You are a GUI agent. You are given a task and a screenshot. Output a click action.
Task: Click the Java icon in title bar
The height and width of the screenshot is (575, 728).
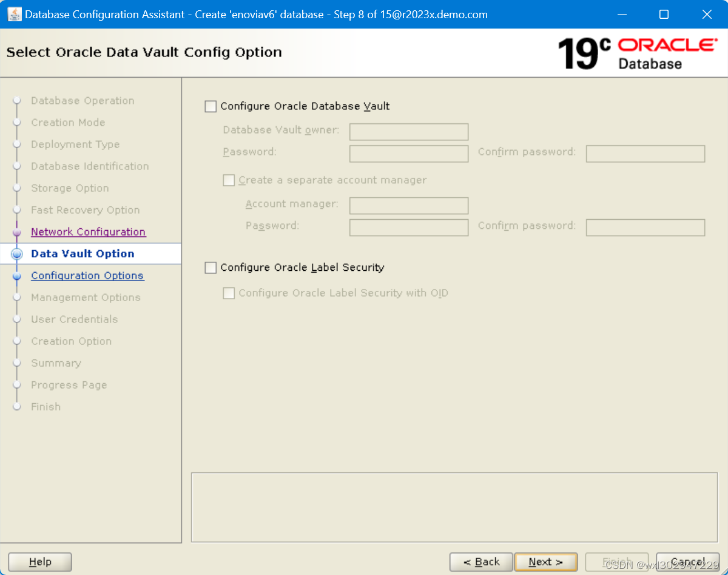coord(14,14)
